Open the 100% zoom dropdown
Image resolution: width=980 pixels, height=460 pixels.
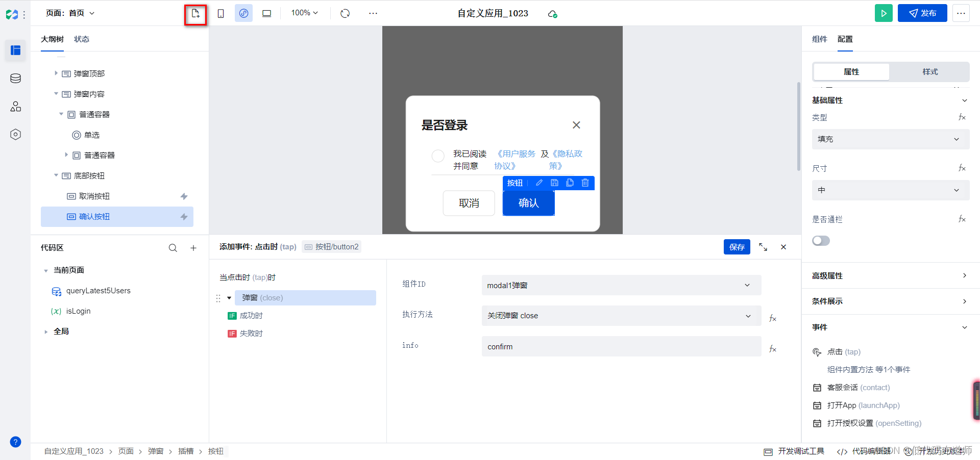pos(305,13)
